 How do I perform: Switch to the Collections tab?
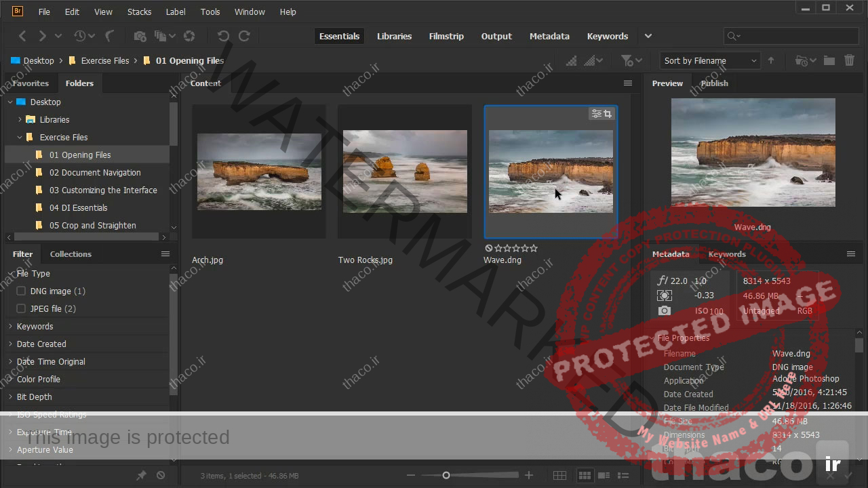(71, 254)
